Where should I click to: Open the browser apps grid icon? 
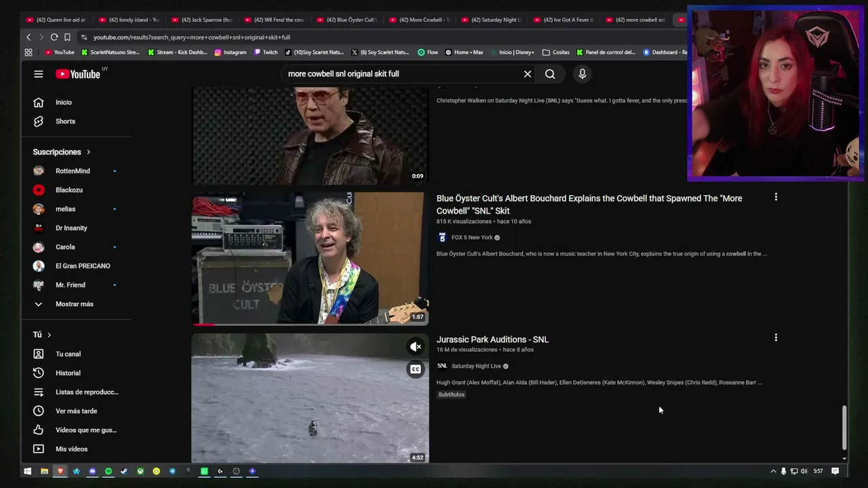pyautogui.click(x=28, y=52)
